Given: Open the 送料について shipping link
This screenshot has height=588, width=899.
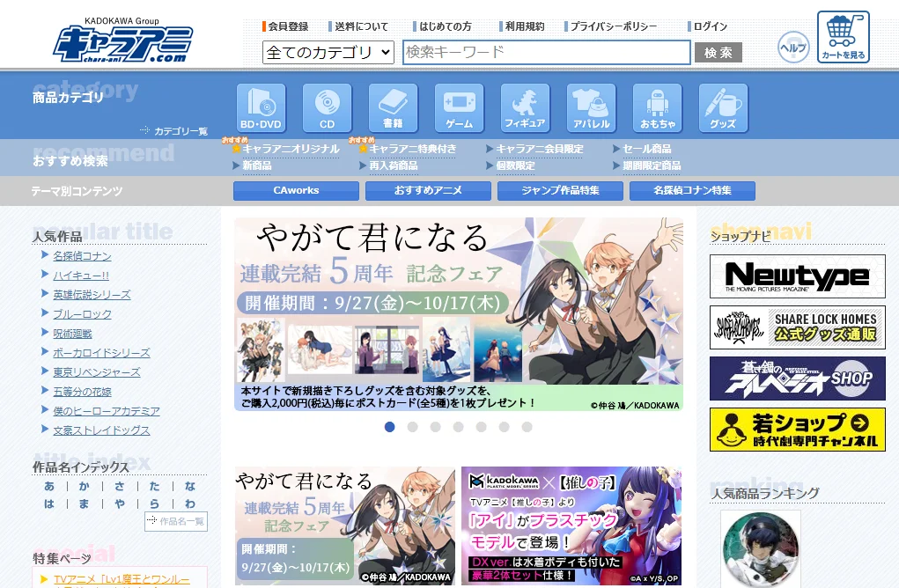Looking at the screenshot, I should pyautogui.click(x=361, y=26).
